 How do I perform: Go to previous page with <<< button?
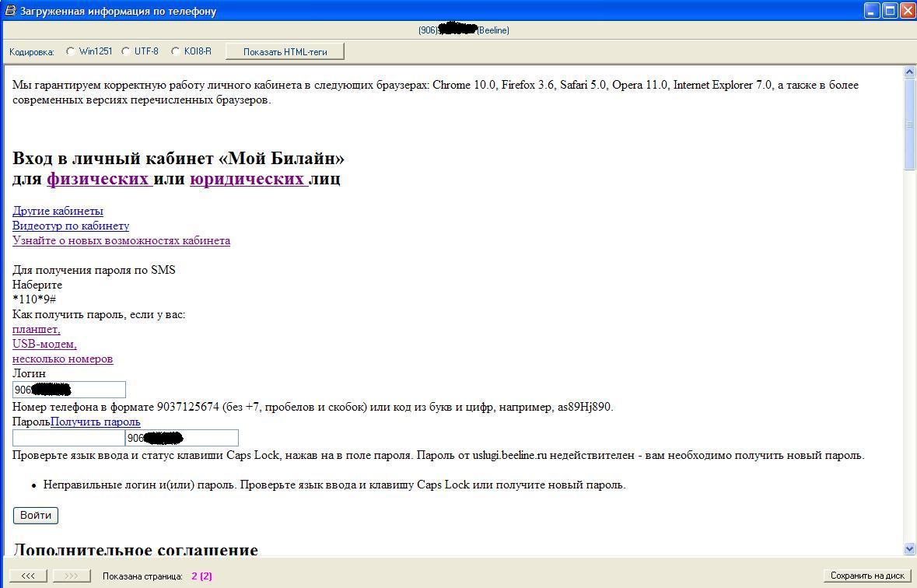[x=28, y=576]
